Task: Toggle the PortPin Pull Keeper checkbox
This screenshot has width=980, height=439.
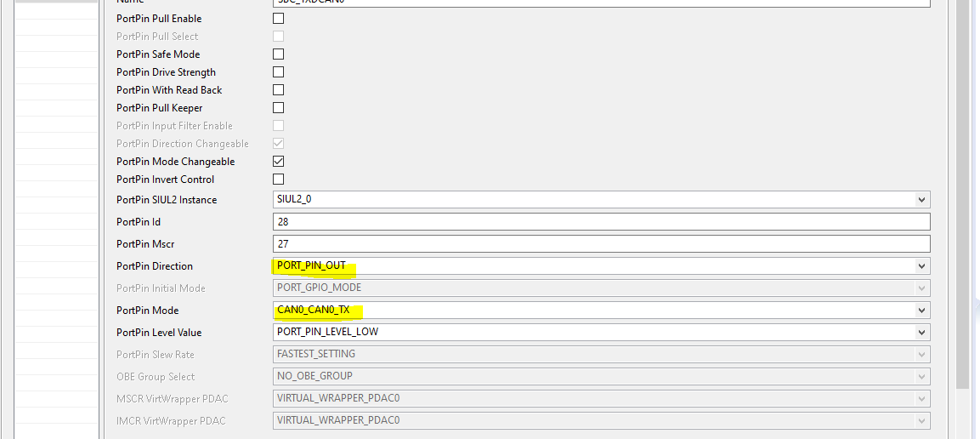Action: (x=278, y=108)
